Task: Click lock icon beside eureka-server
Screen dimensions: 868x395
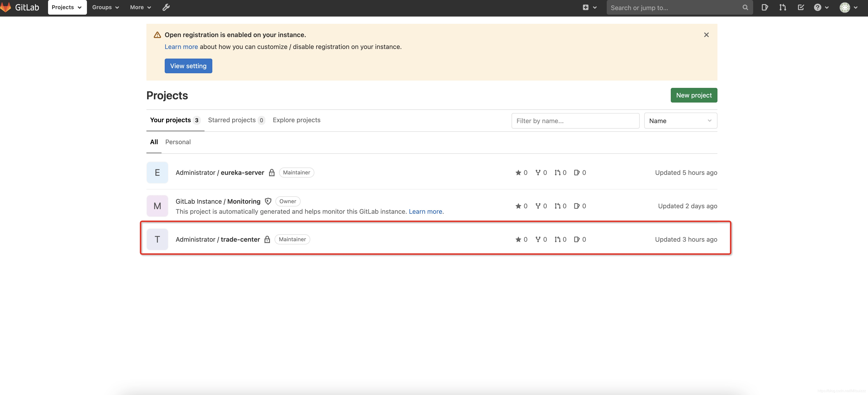Action: 272,173
